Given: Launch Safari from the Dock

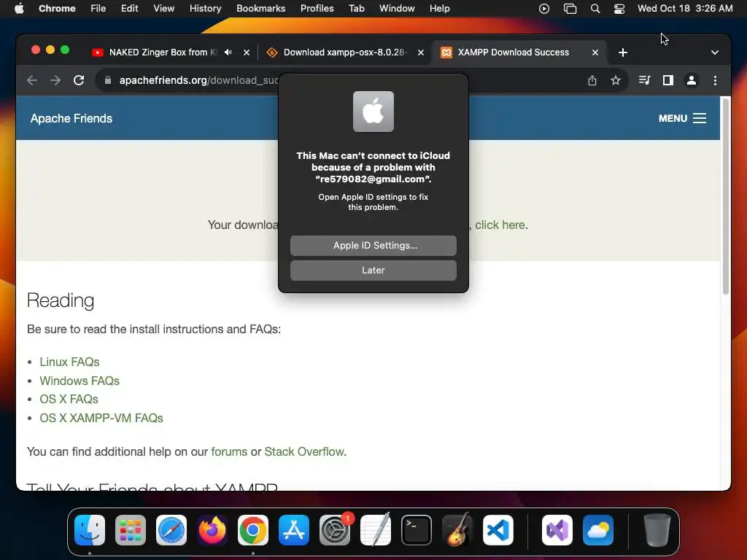Looking at the screenshot, I should click(171, 530).
